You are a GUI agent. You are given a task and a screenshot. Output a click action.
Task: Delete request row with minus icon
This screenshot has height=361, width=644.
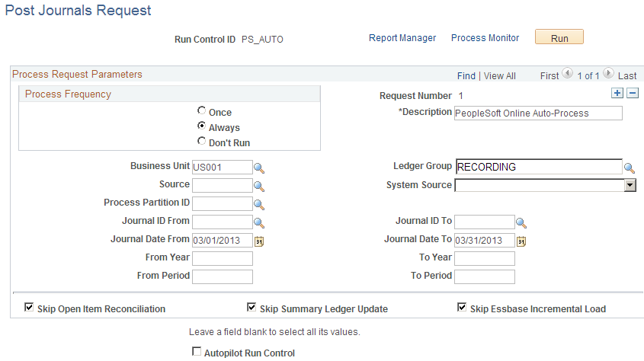(x=633, y=93)
